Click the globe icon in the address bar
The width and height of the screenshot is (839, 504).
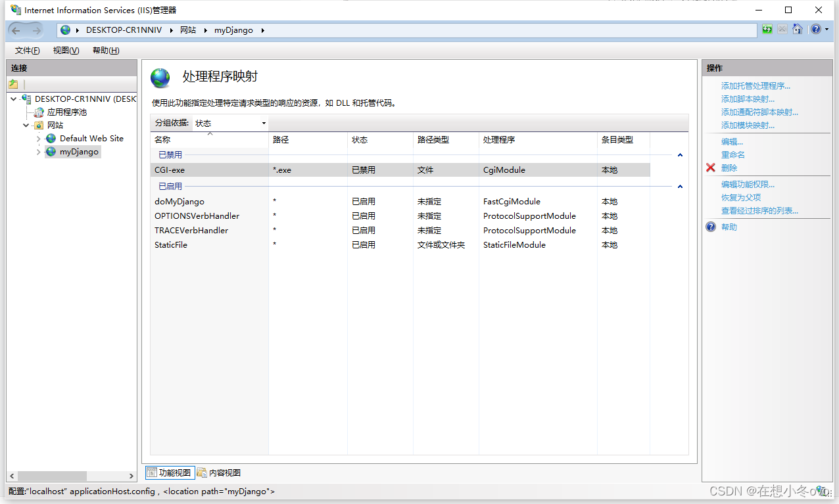[x=65, y=30]
